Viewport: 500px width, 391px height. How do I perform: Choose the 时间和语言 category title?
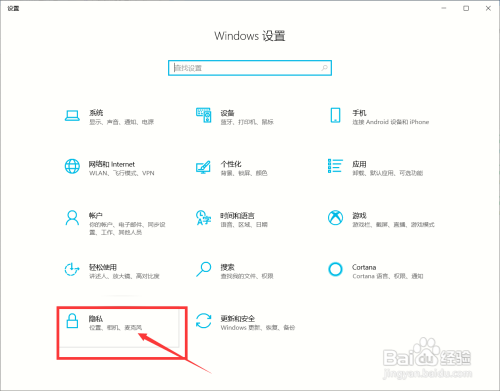click(237, 215)
